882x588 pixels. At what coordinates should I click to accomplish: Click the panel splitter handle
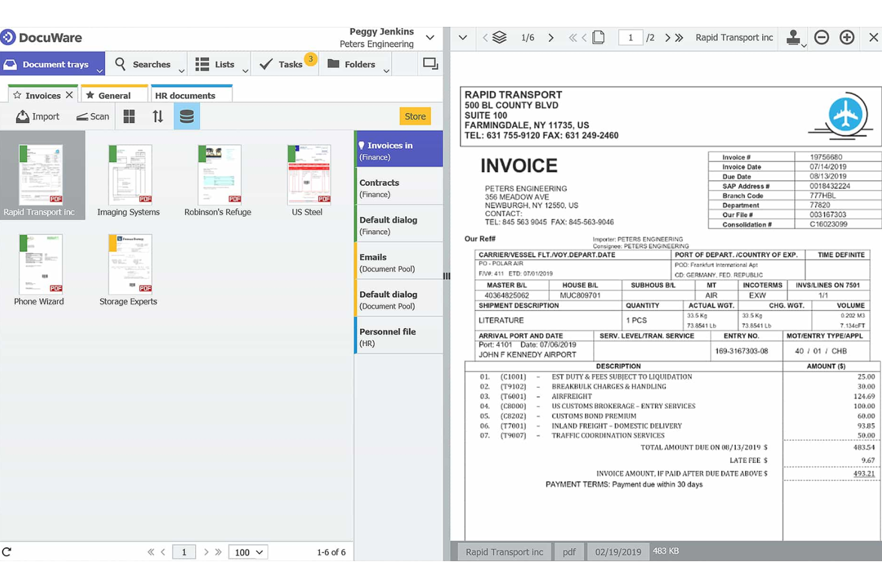pyautogui.click(x=446, y=276)
